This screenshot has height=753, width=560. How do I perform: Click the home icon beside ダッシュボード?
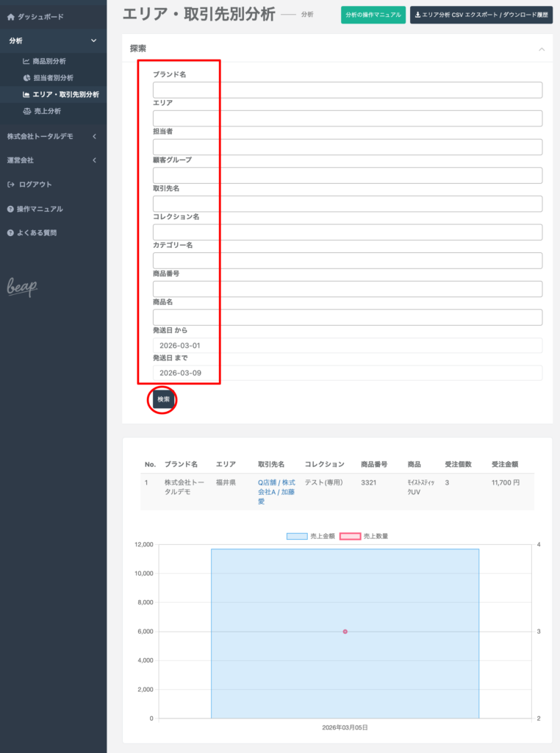click(x=11, y=16)
